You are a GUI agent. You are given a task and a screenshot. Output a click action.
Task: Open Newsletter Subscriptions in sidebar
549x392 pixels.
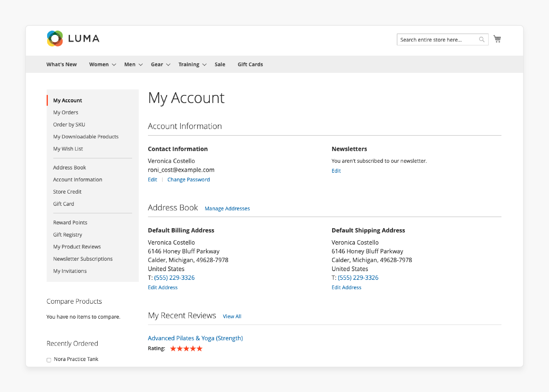tap(83, 259)
